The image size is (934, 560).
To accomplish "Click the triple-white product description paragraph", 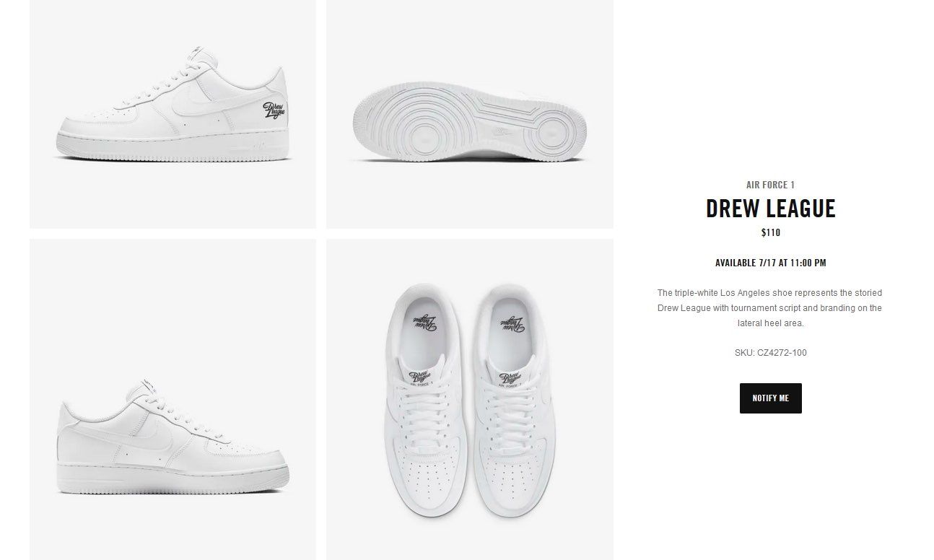I will pyautogui.click(x=769, y=308).
